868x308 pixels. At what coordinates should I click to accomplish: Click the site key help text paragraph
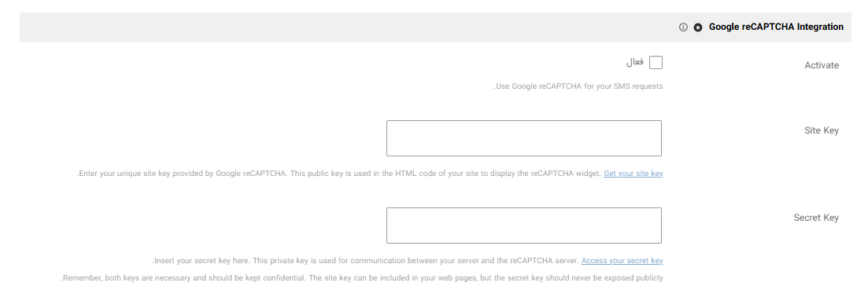(x=339, y=174)
